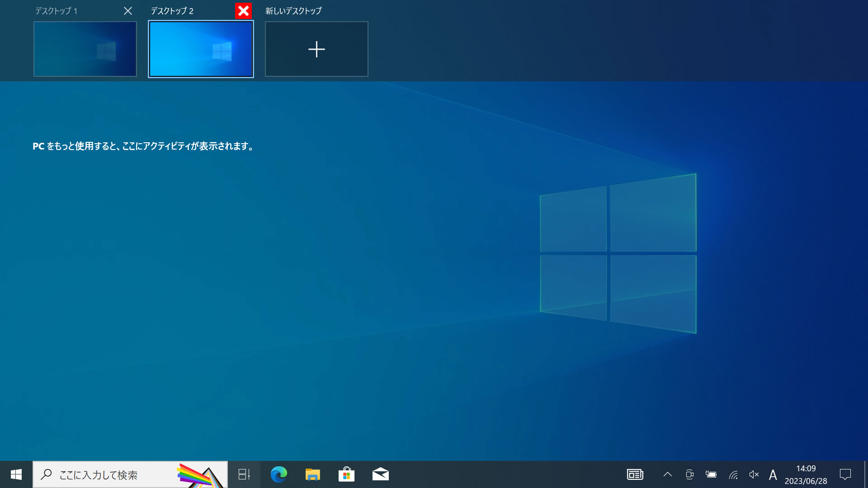The height and width of the screenshot is (488, 868).
Task: Click the デスクトップ 1 title text
Action: point(56,11)
